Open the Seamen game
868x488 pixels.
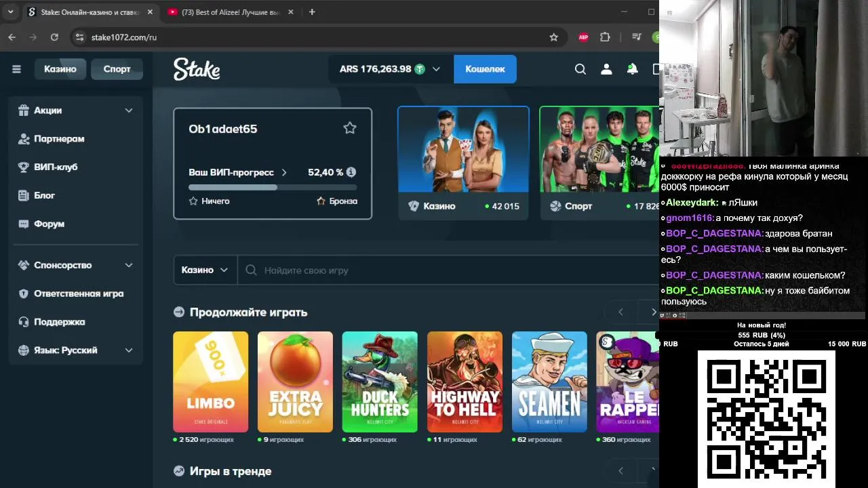[549, 382]
